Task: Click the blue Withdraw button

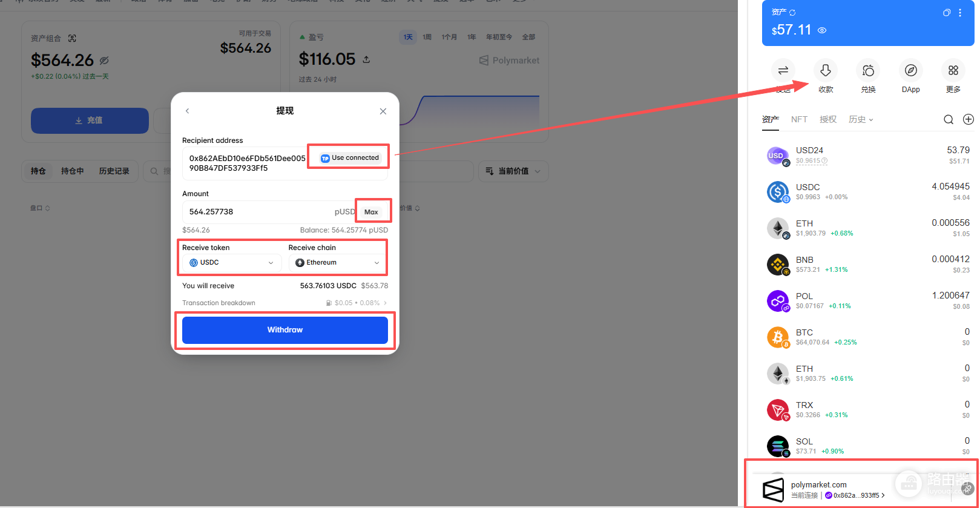Action: click(x=285, y=330)
